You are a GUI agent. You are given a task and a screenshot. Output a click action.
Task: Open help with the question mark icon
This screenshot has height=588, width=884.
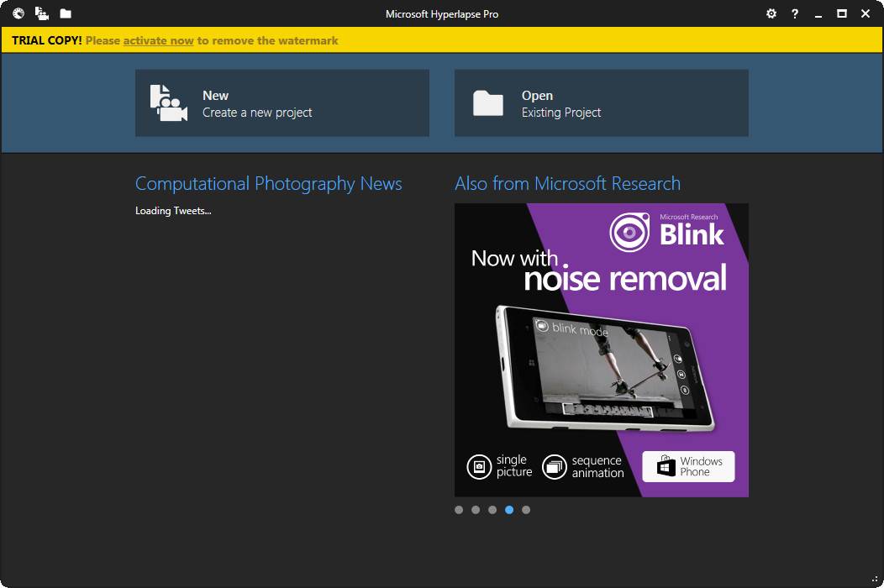point(794,13)
